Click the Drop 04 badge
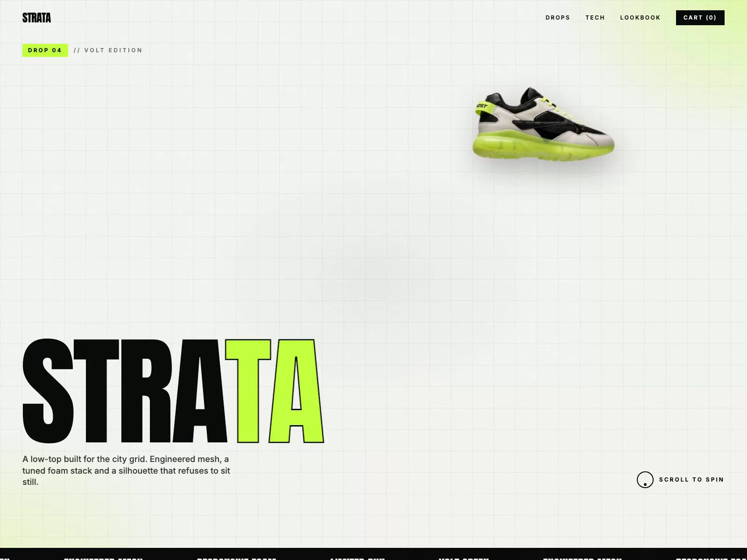Image resolution: width=747 pixels, height=560 pixels. [45, 50]
